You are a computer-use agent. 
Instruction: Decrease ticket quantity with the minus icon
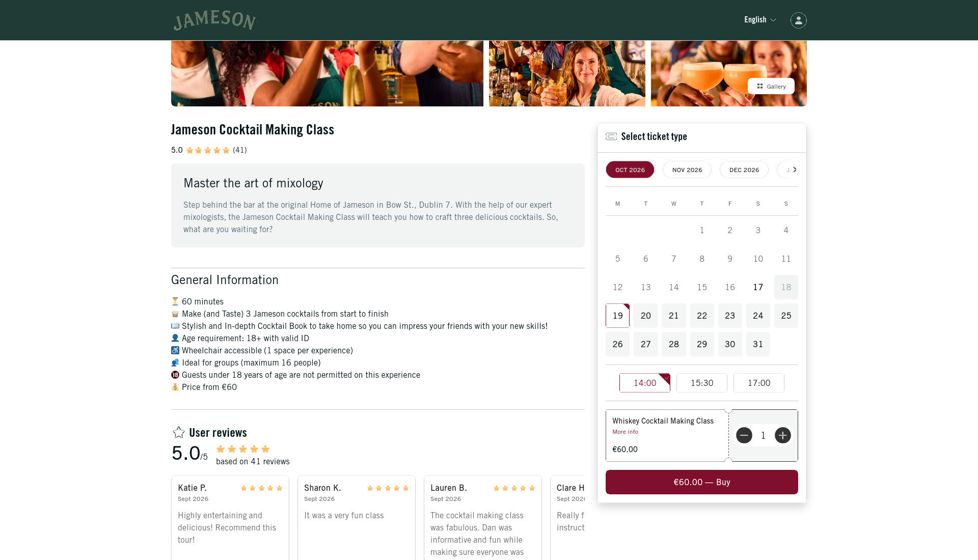[744, 435]
